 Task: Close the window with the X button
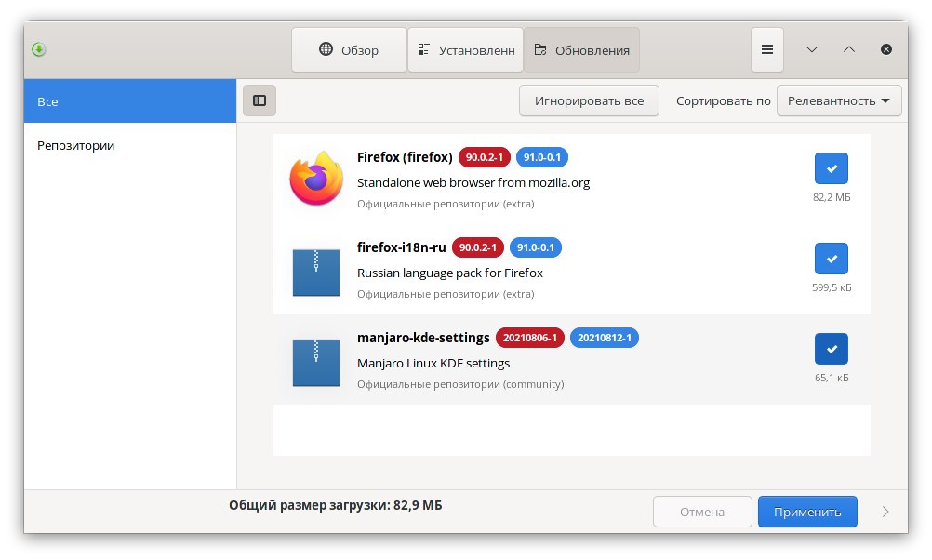point(886,49)
